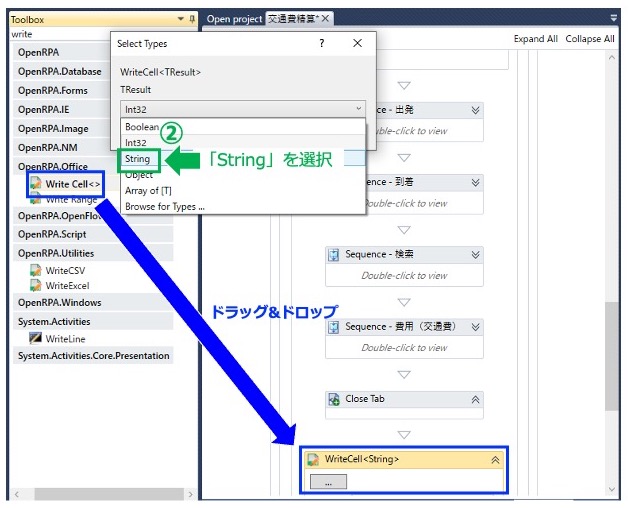Screen dimensions: 629x508
Task: Open the TResult Int32 combo box
Action: click(x=243, y=109)
